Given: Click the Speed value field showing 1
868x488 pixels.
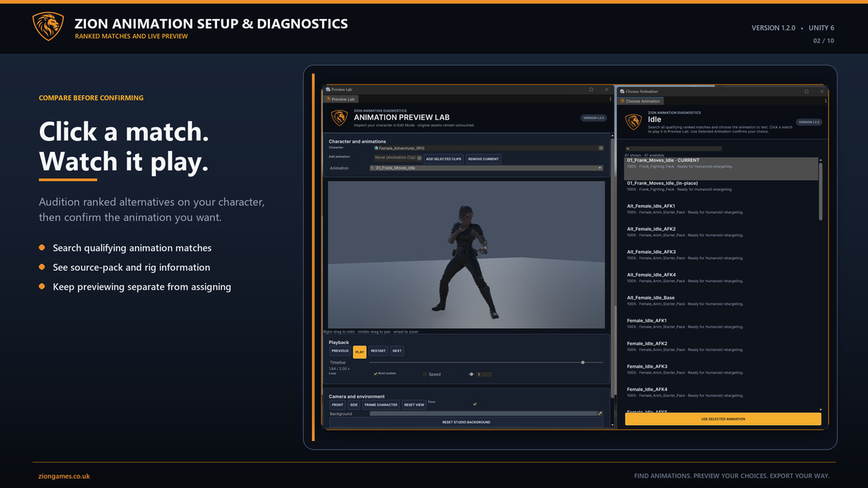Looking at the screenshot, I should click(x=484, y=374).
